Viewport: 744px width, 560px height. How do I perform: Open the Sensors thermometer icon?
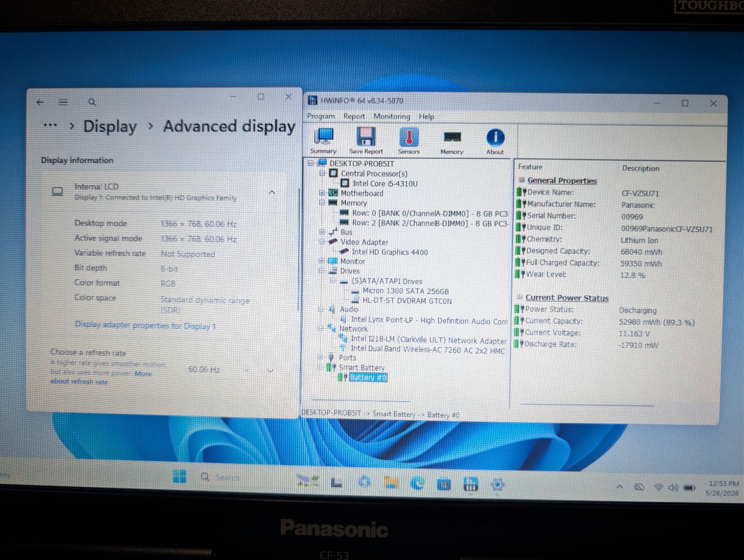(409, 141)
